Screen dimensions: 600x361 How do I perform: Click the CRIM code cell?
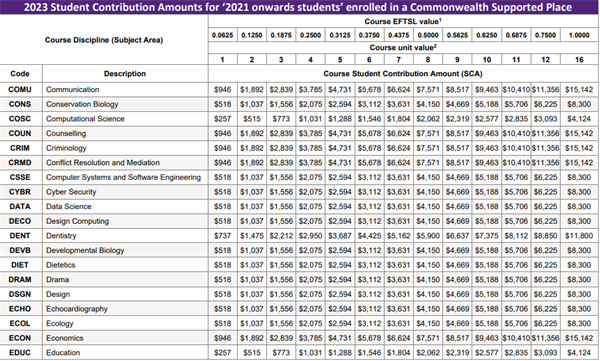[x=20, y=148]
